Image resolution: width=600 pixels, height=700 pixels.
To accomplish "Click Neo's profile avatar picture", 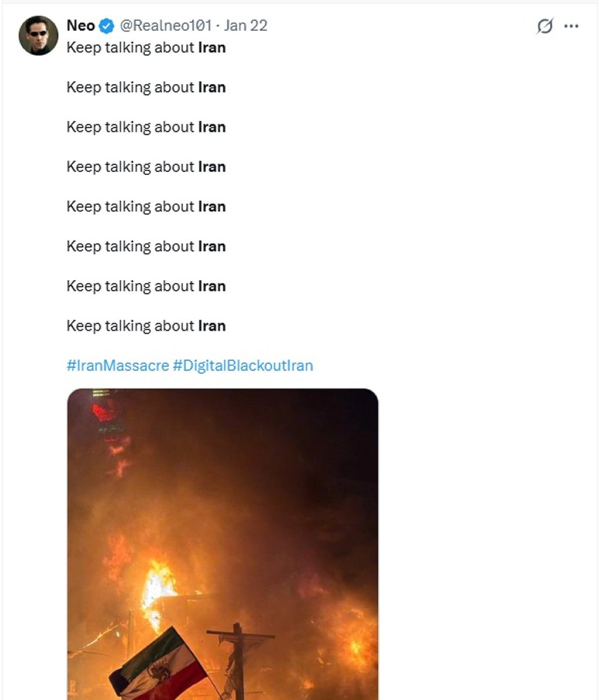I will click(38, 36).
